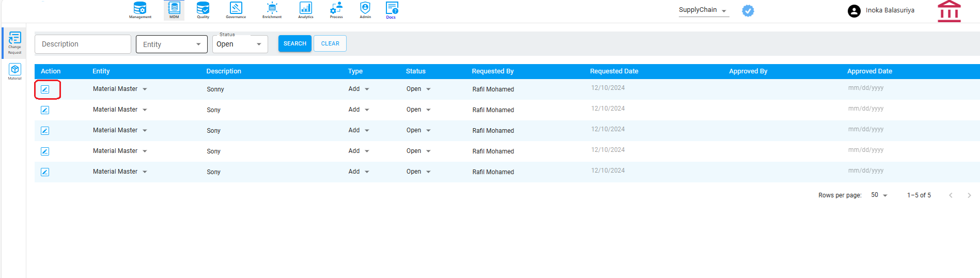The height and width of the screenshot is (278, 980).
Task: Open the Status filter dropdown showing Open
Action: (x=240, y=44)
